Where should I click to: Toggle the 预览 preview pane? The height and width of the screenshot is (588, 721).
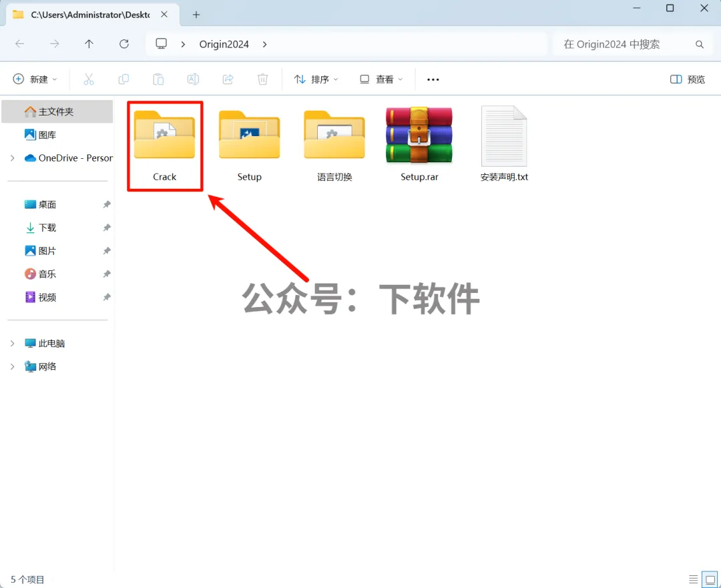pyautogui.click(x=688, y=79)
